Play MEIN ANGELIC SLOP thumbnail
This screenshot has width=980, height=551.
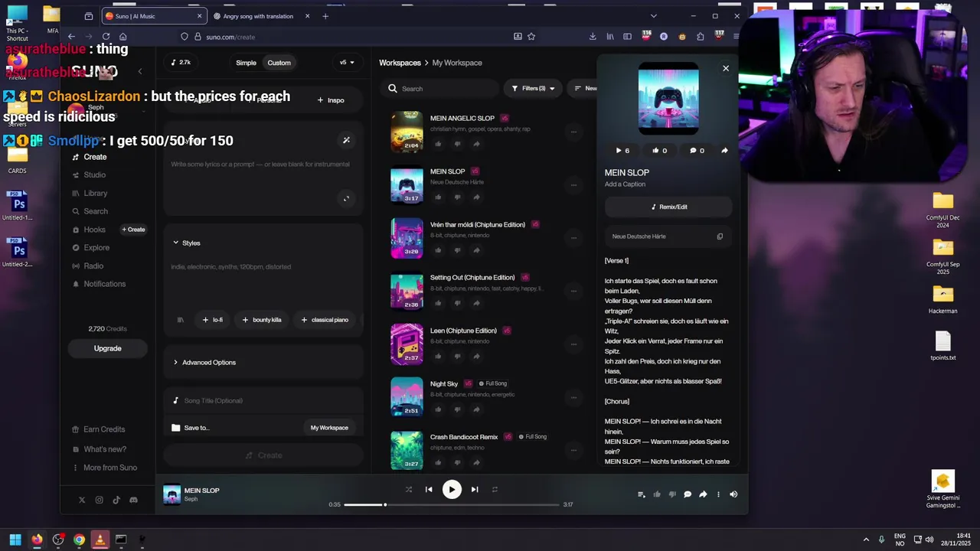pyautogui.click(x=407, y=132)
